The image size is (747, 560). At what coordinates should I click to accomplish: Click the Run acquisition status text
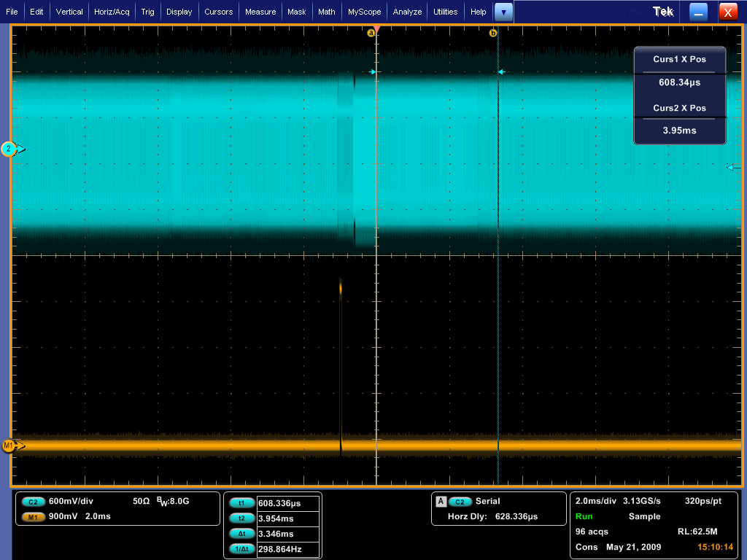(584, 516)
